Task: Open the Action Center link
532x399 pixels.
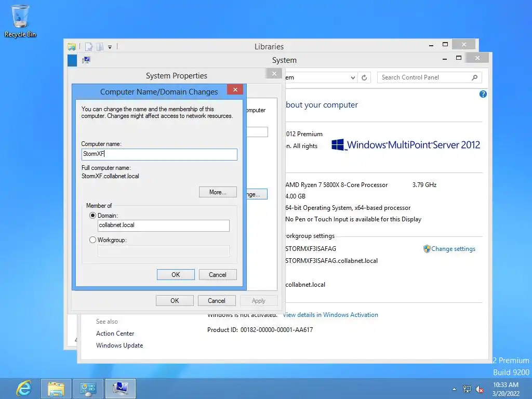Action: (115, 333)
